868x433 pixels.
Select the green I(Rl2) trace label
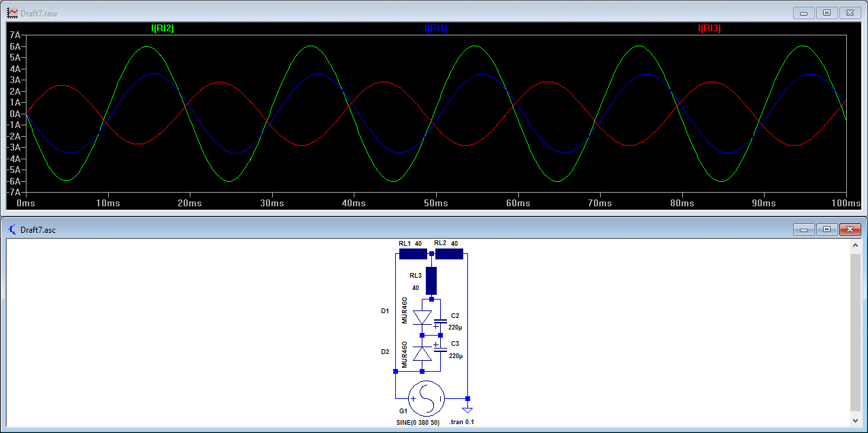[x=163, y=29]
